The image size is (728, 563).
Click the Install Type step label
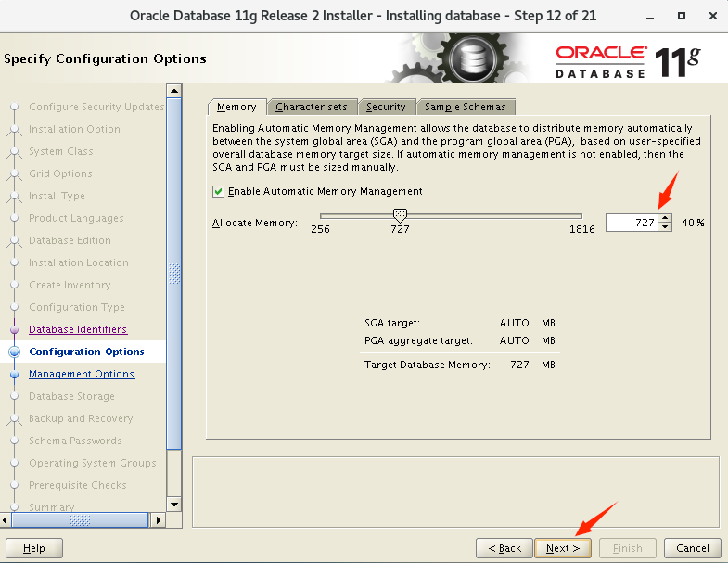57,196
